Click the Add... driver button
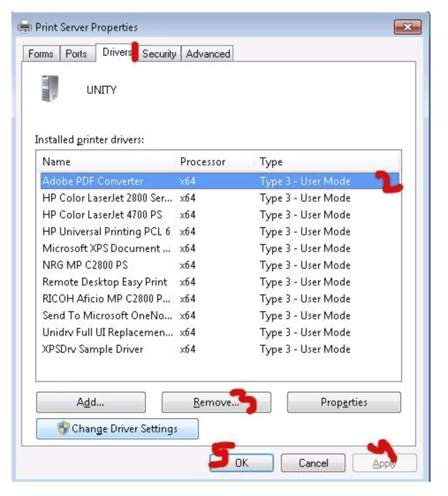Viewport: 448px width, 496px height. pos(91,402)
